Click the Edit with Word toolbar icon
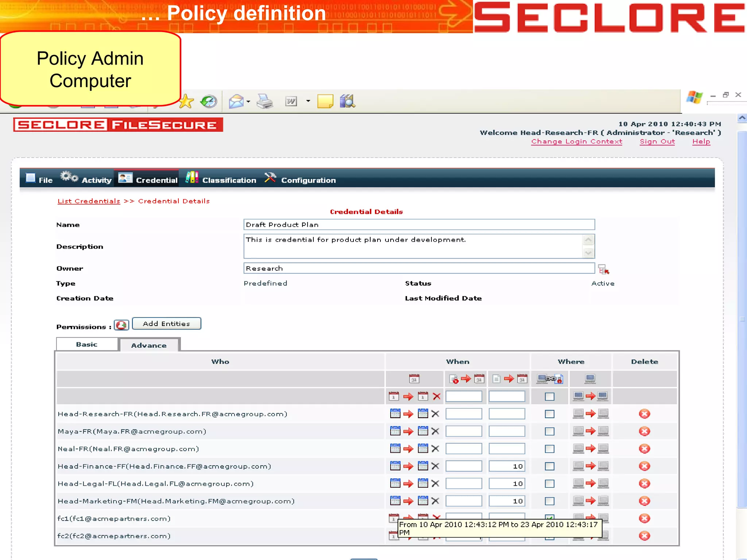747x560 pixels. tap(291, 101)
